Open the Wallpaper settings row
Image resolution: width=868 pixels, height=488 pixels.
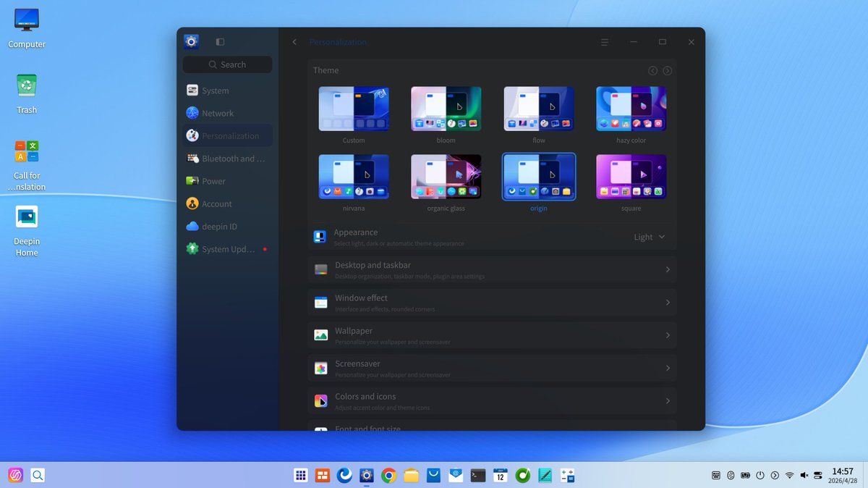(x=493, y=335)
